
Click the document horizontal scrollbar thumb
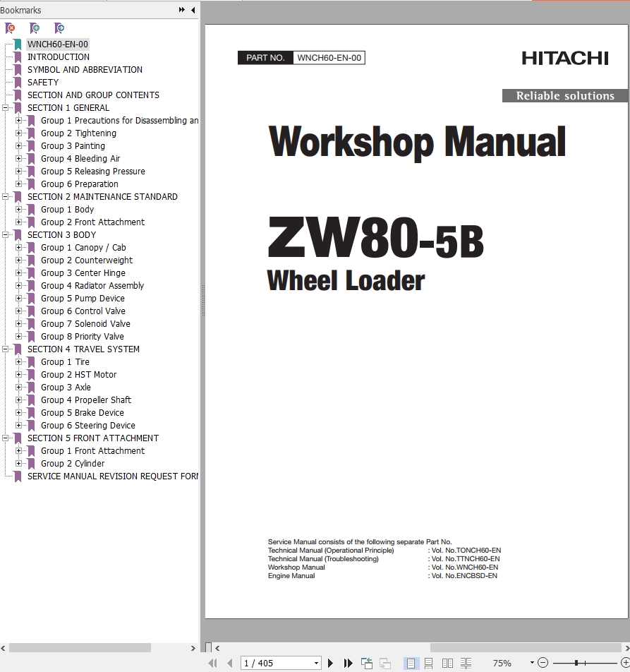point(526,648)
